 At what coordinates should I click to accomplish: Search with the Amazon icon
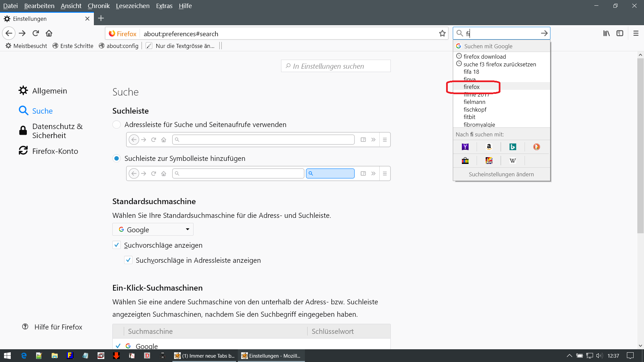pyautogui.click(x=489, y=147)
